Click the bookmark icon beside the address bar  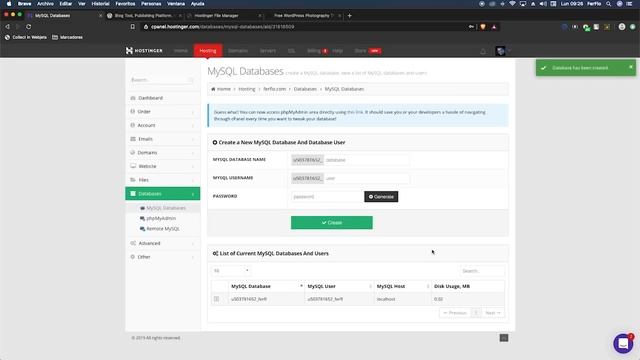(133, 27)
